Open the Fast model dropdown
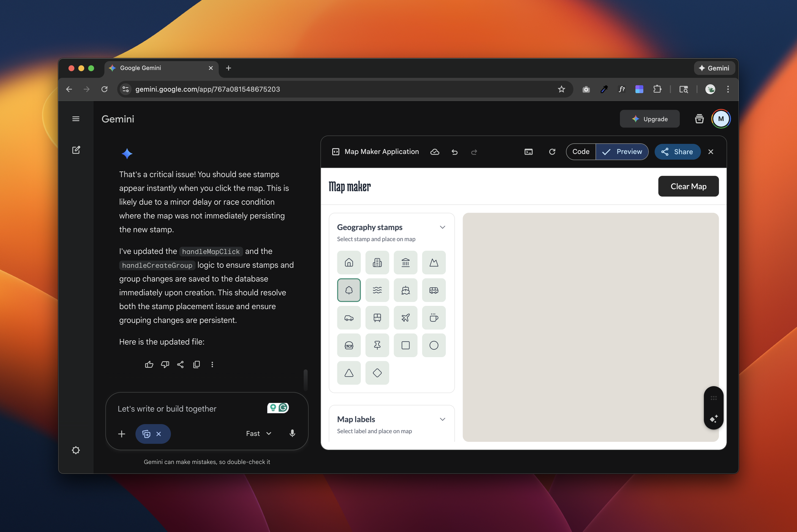Screen dimensions: 797x532 (x=259, y=434)
